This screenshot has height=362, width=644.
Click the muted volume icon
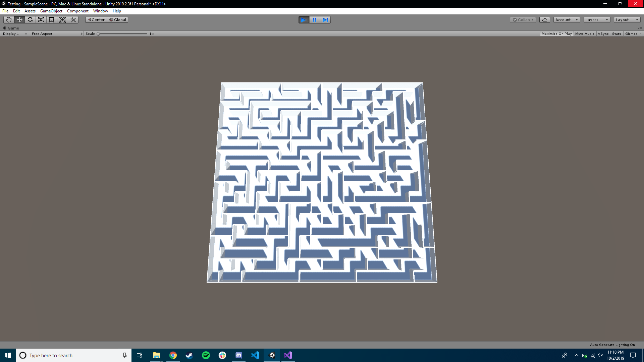(601, 356)
